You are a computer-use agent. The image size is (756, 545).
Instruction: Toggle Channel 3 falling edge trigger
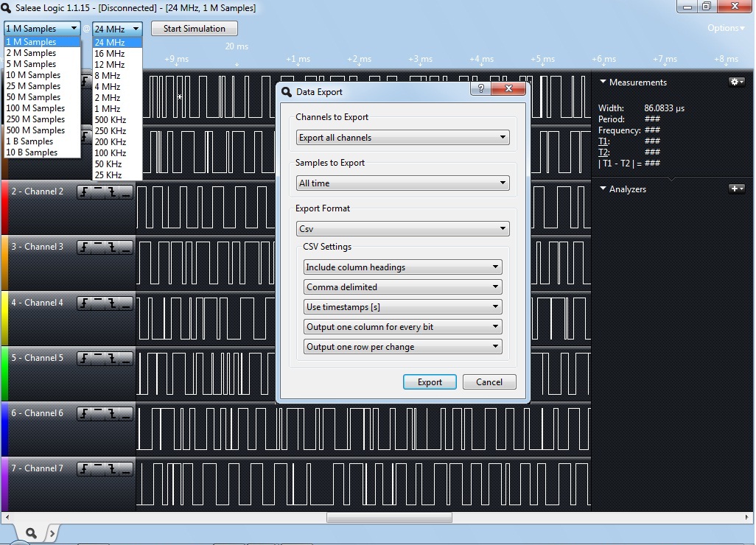[x=112, y=247]
